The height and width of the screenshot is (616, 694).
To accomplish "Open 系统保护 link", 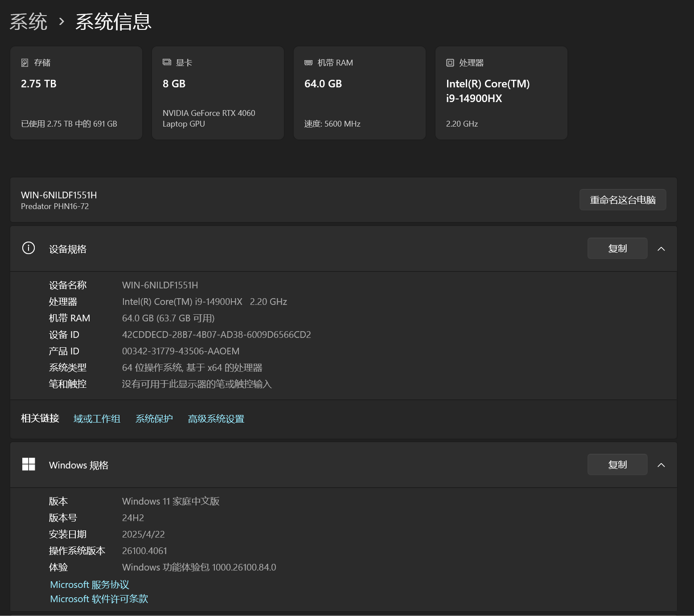I will [x=154, y=419].
